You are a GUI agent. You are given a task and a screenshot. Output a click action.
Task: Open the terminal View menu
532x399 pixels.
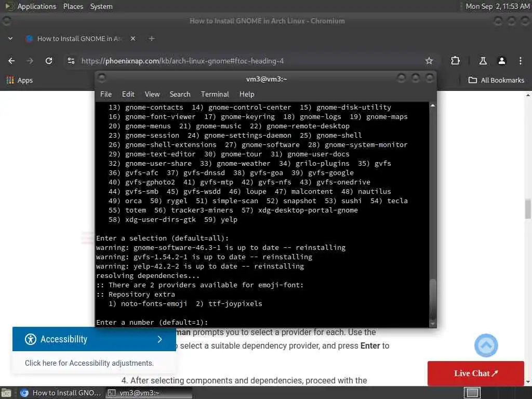pyautogui.click(x=152, y=94)
